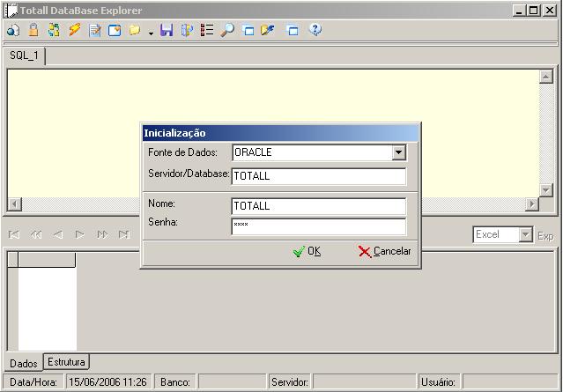Expand the small arrow beside folder icon
Viewport: 563px width, 392px height.
tap(151, 33)
